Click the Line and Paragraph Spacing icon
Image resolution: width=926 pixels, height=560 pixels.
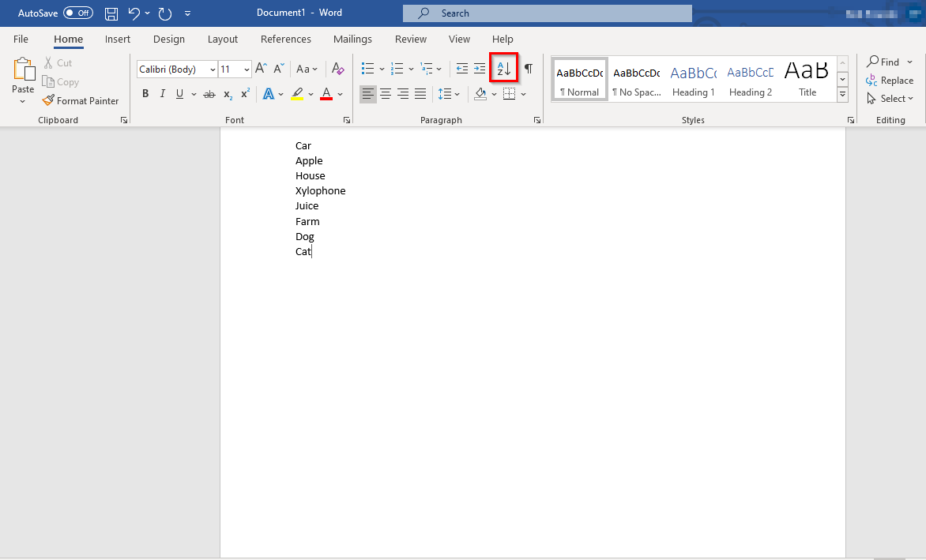446,94
